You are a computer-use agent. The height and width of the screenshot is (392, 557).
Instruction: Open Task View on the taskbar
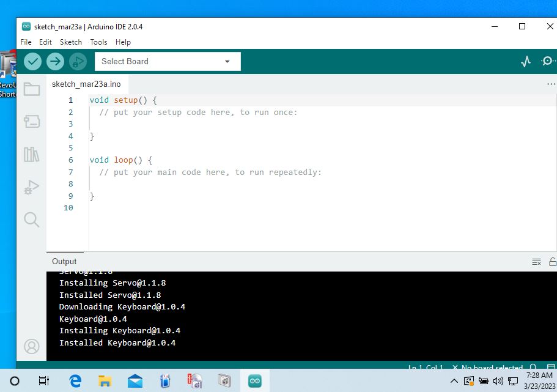pyautogui.click(x=43, y=381)
